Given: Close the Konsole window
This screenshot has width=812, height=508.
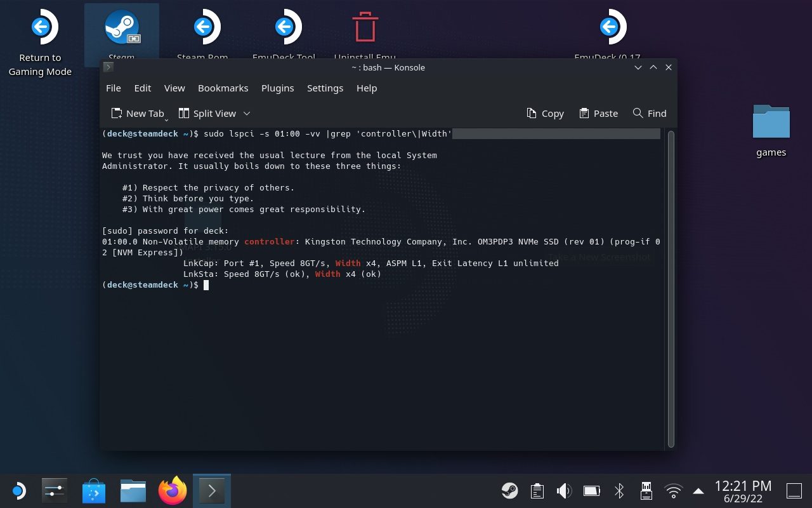Looking at the screenshot, I should pyautogui.click(x=669, y=67).
